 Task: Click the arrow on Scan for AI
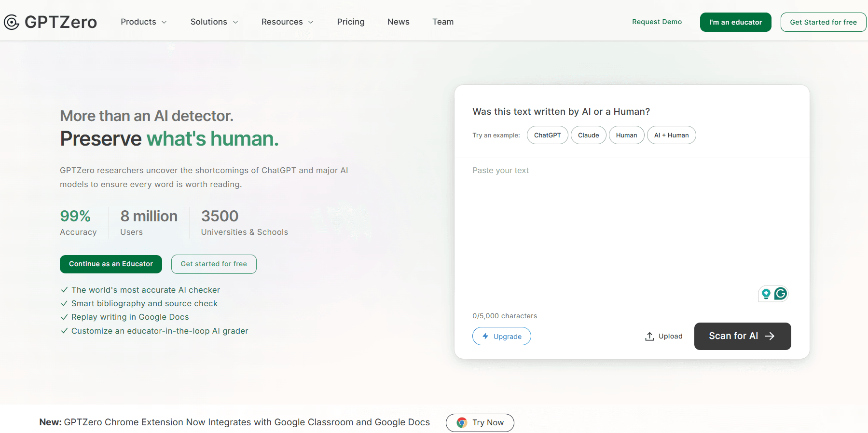(770, 336)
